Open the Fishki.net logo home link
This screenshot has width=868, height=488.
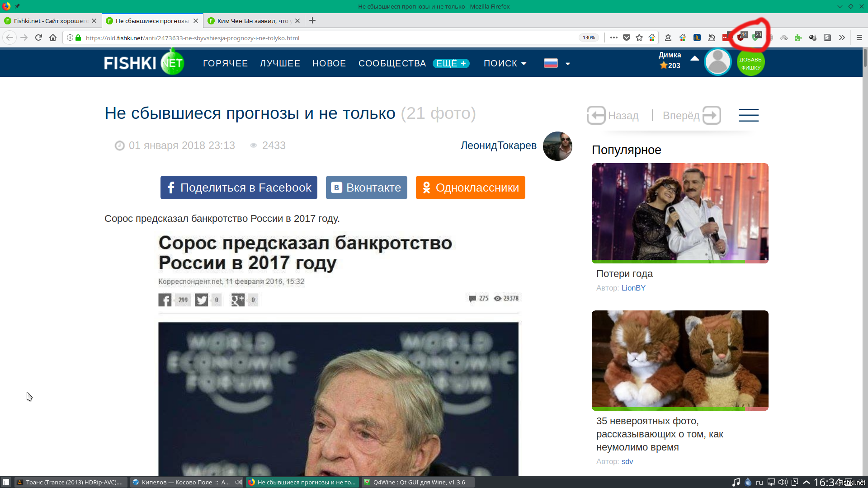click(x=144, y=62)
